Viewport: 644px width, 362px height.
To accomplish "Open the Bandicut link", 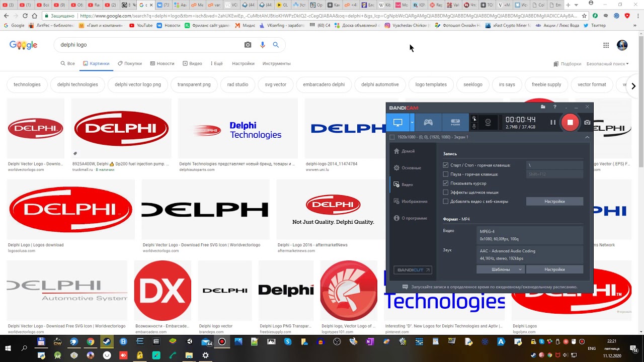I will (413, 270).
